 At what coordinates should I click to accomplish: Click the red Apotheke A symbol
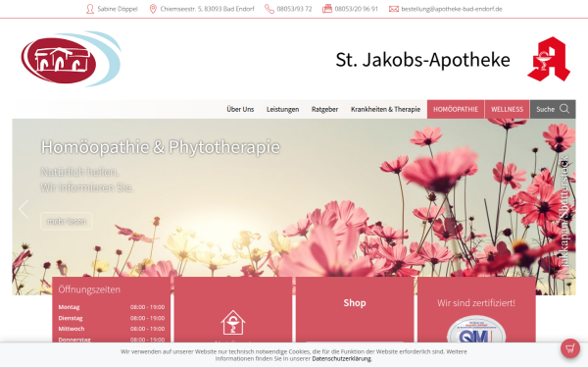tap(549, 59)
